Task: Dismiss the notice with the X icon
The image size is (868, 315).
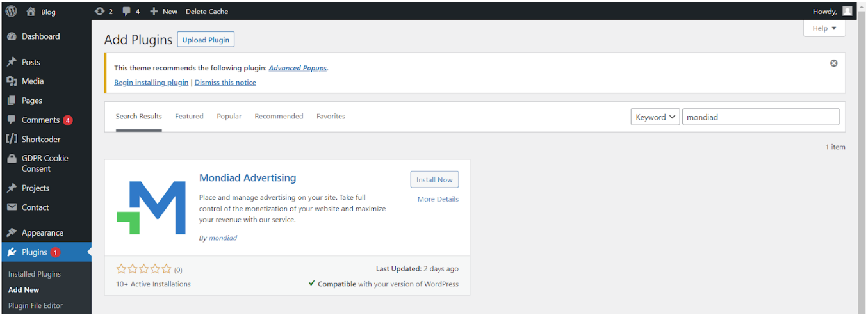Action: 833,63
